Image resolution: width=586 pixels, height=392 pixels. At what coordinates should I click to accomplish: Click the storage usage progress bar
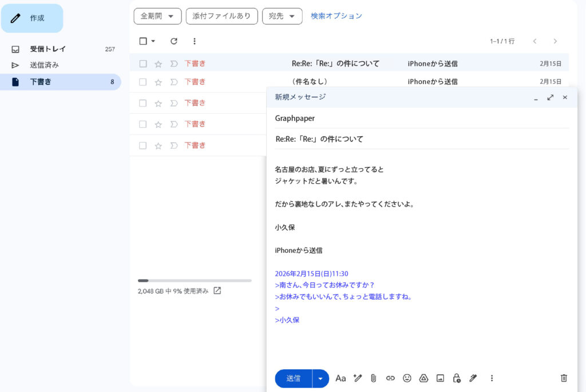(x=195, y=280)
